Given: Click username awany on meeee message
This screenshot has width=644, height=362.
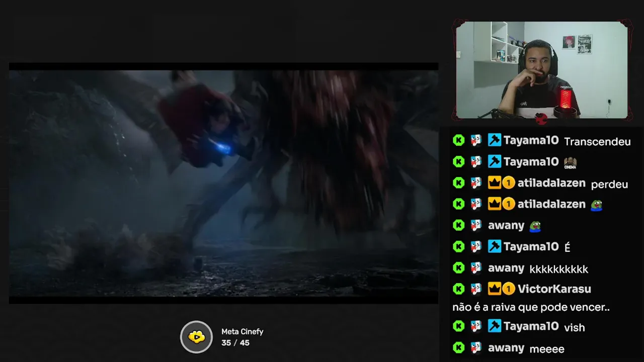Looking at the screenshot, I should (506, 348).
